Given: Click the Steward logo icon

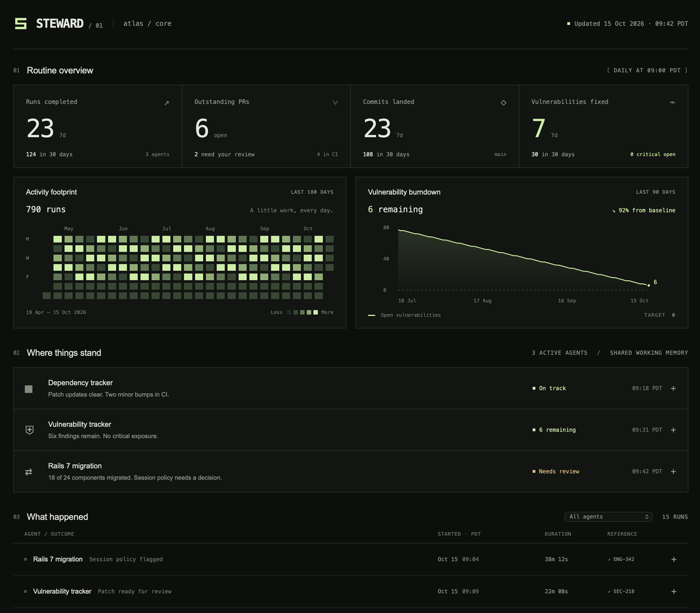Looking at the screenshot, I should click(20, 23).
